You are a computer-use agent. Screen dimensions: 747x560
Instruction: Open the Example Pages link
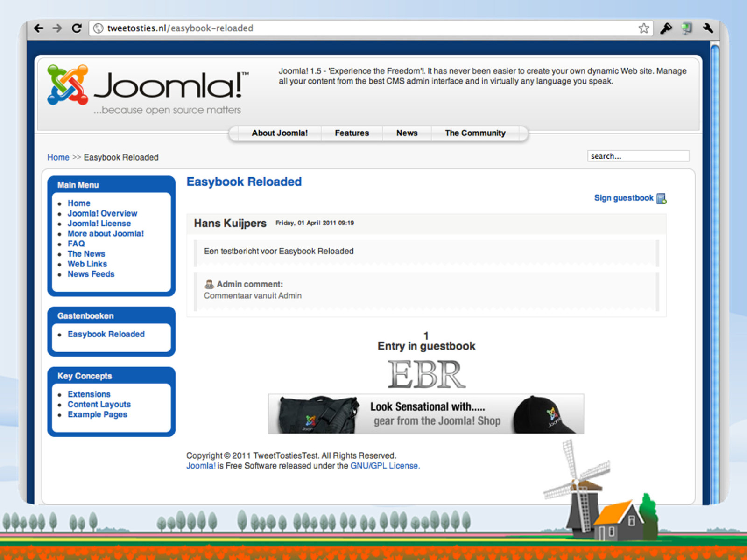[x=97, y=414]
